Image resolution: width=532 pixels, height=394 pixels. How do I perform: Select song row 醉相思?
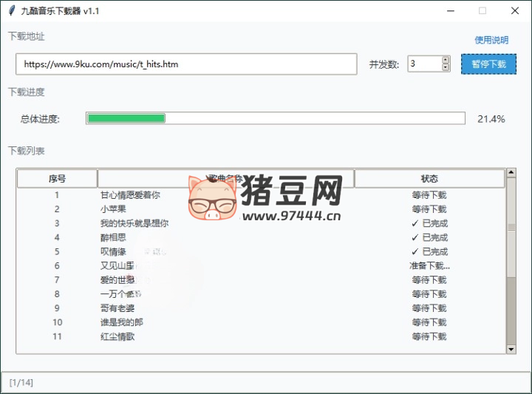point(261,237)
